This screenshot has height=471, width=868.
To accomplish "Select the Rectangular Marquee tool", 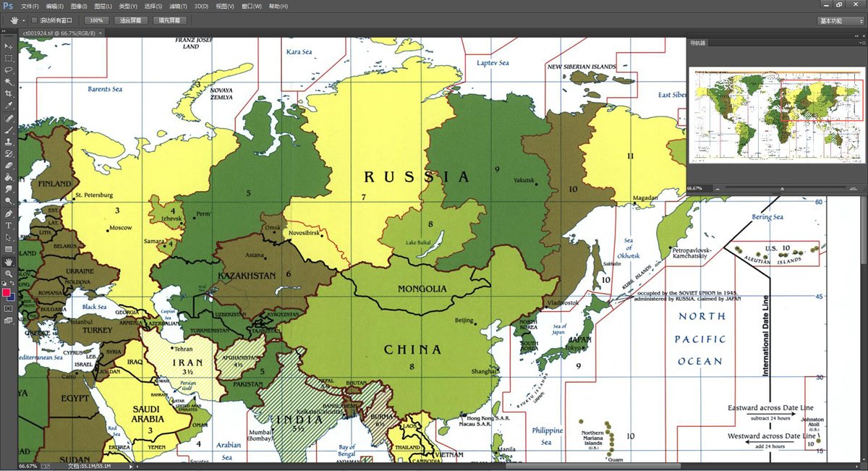I will coord(9,58).
